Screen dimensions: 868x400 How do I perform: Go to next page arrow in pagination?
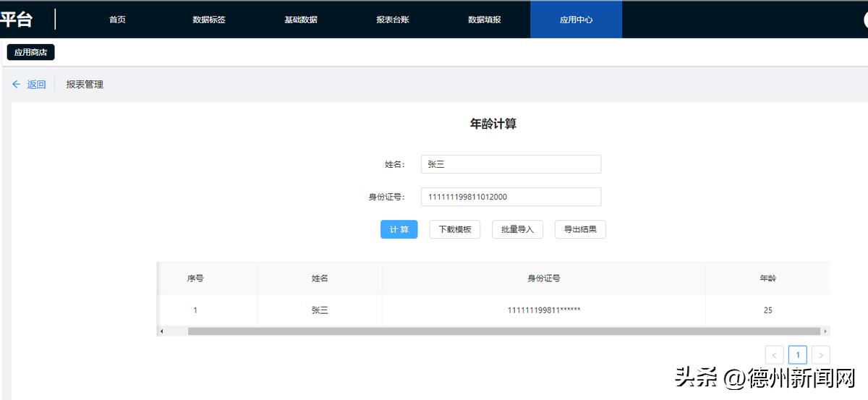(x=820, y=354)
